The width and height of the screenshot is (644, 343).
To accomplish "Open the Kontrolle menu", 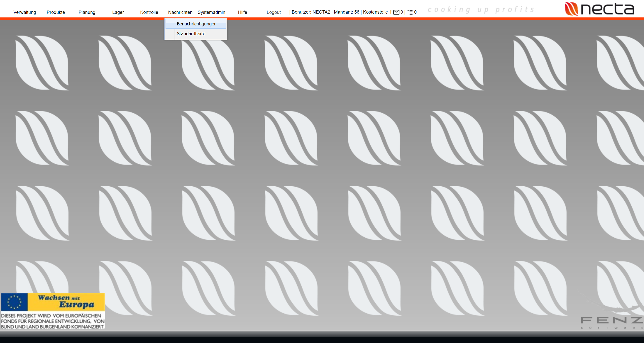I will 149,12.
